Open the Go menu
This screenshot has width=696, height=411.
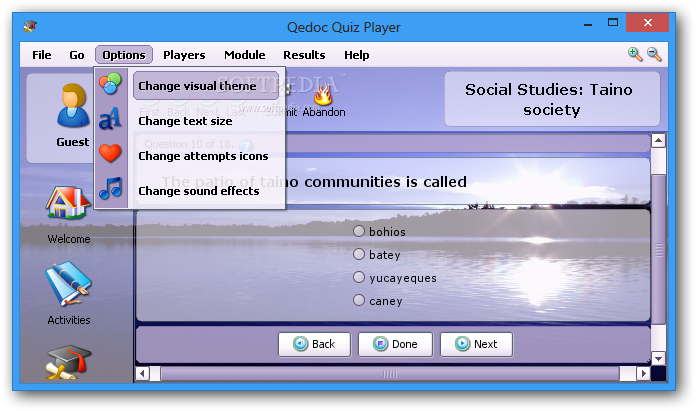click(77, 55)
